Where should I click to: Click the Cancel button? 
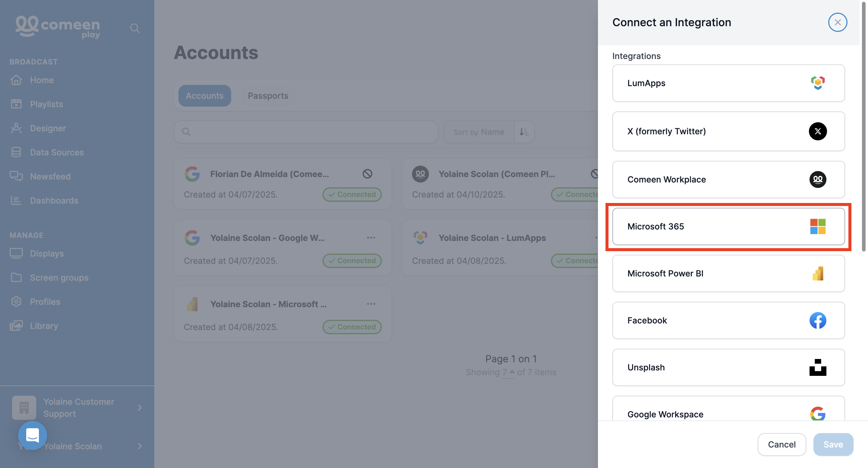782,445
